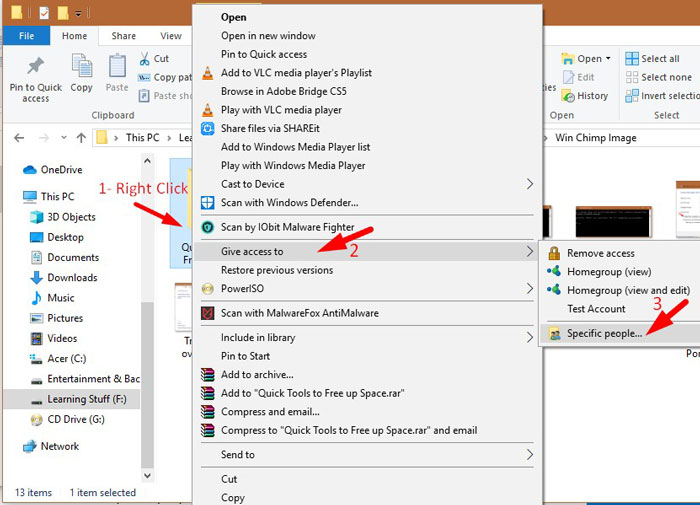The image size is (700, 505).
Task: Choose Pin to Quick access in the context menu
Action: coord(264,54)
